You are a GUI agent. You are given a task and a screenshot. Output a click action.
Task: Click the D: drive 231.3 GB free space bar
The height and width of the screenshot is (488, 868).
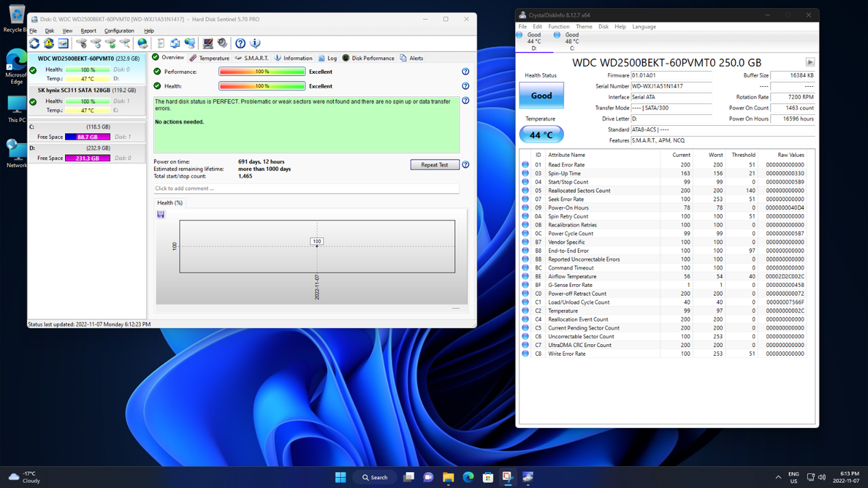(x=88, y=158)
